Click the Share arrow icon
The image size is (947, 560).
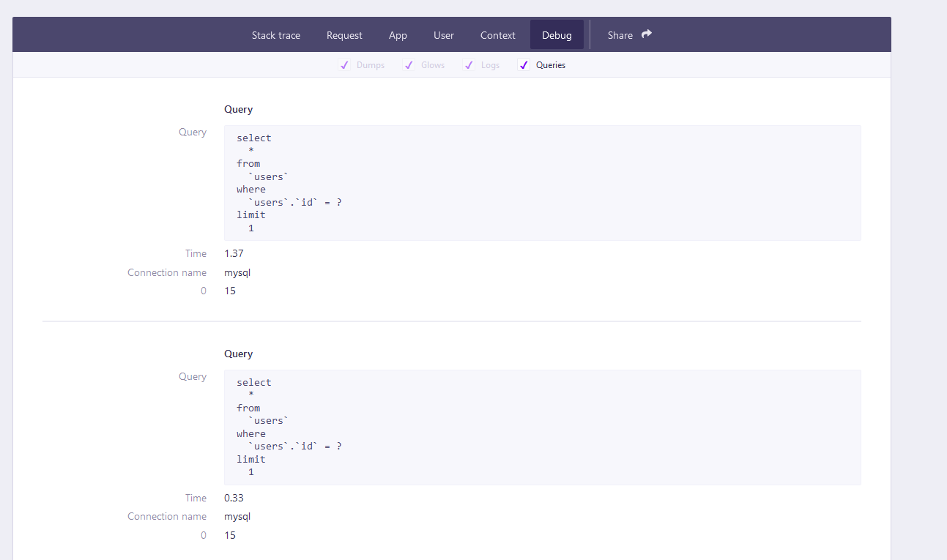(646, 34)
